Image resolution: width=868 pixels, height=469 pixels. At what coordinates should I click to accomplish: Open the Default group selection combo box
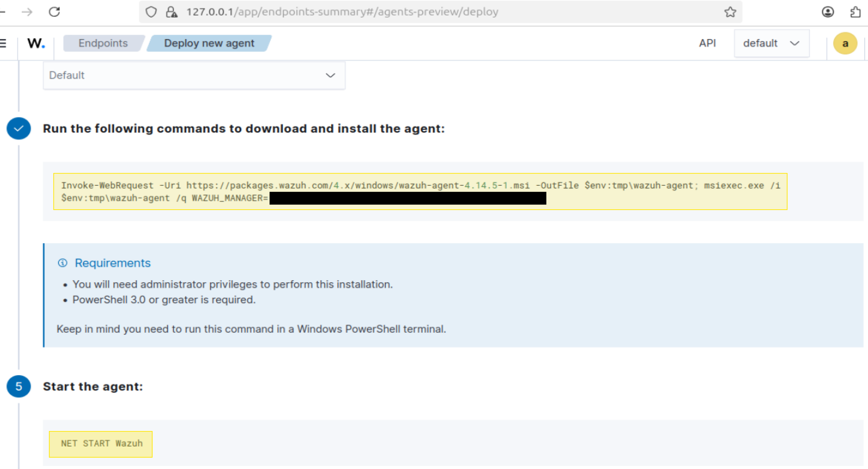click(x=194, y=75)
